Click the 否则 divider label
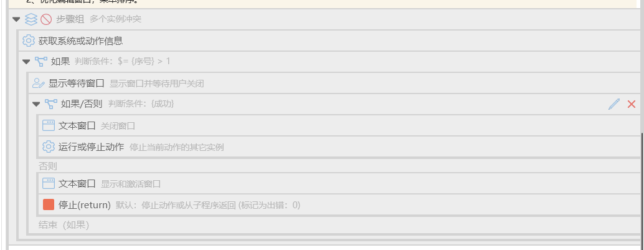 coord(47,166)
